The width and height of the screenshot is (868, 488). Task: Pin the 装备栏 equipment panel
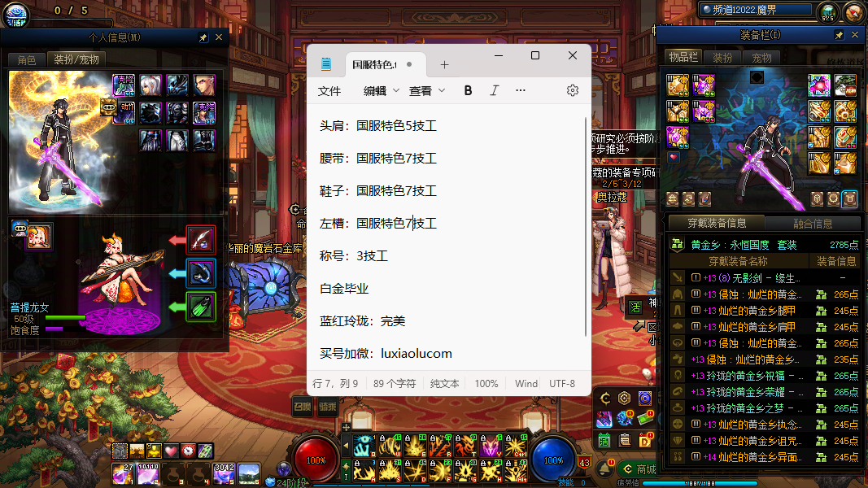[839, 36]
